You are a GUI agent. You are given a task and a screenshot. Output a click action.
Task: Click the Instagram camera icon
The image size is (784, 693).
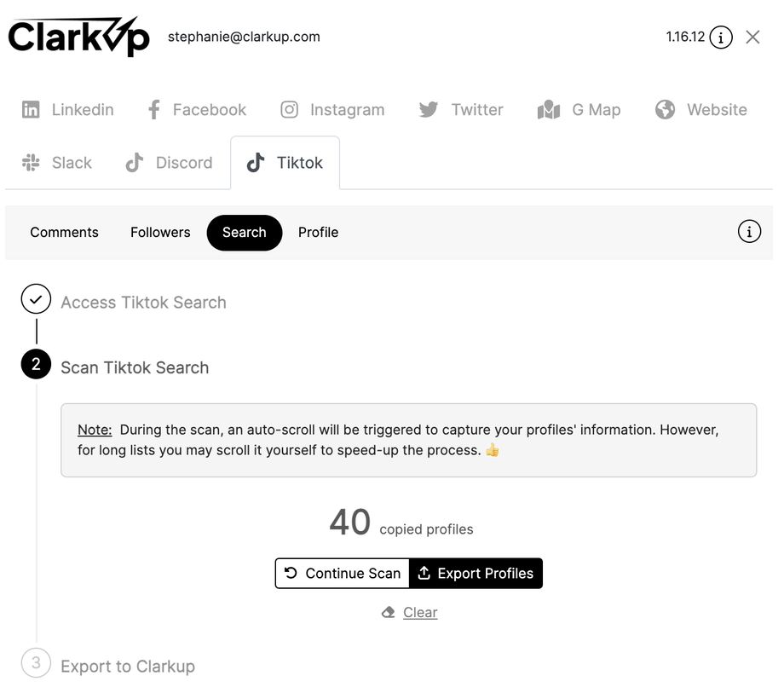click(x=289, y=109)
